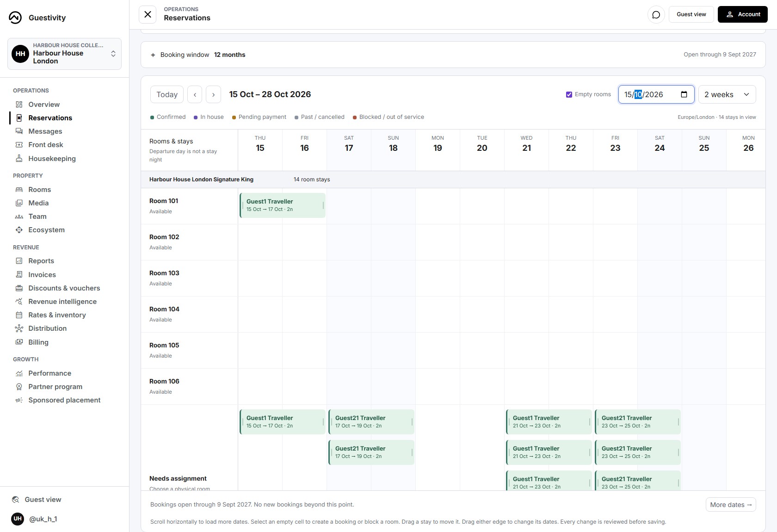Click the date input field 15/10/2026
The height and width of the screenshot is (532, 777).
[x=656, y=94]
